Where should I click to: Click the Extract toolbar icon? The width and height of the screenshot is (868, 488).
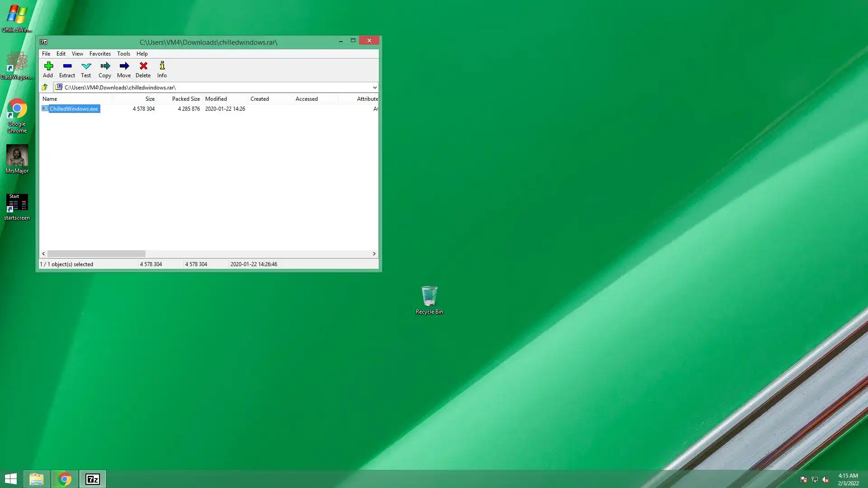67,70
